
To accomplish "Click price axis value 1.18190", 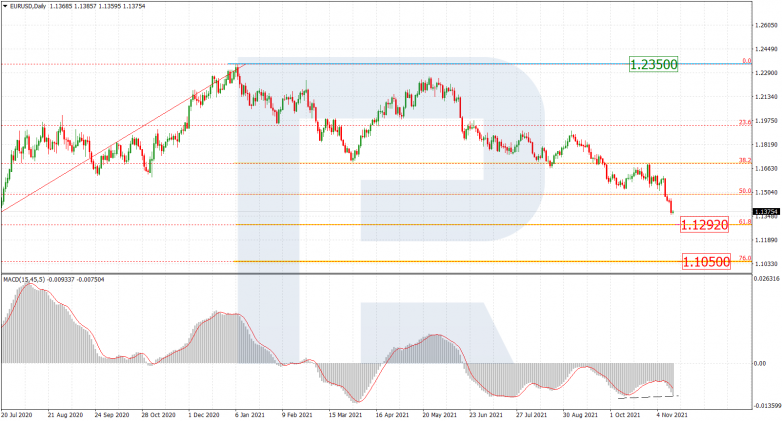I will (767, 145).
